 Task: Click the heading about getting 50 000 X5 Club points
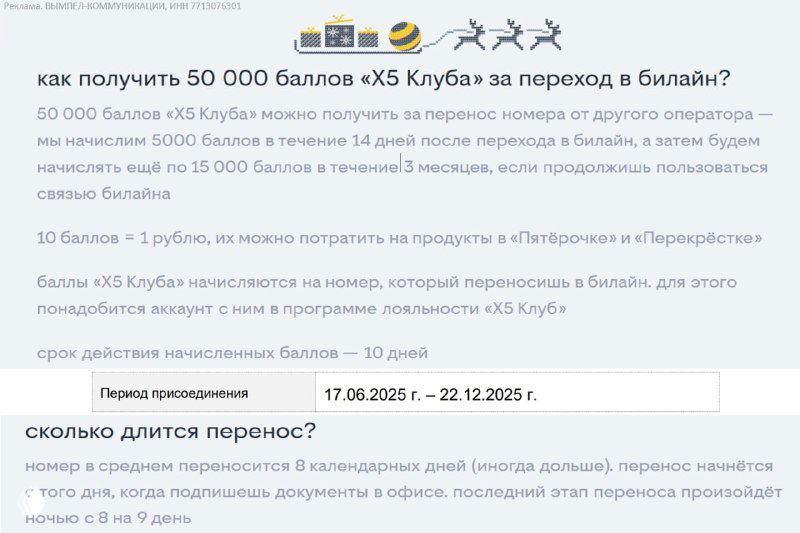point(383,78)
